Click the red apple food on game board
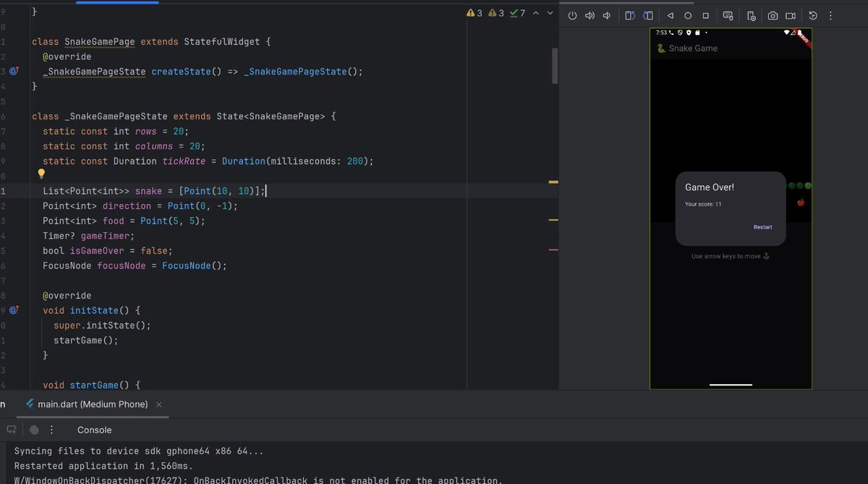 801,203
